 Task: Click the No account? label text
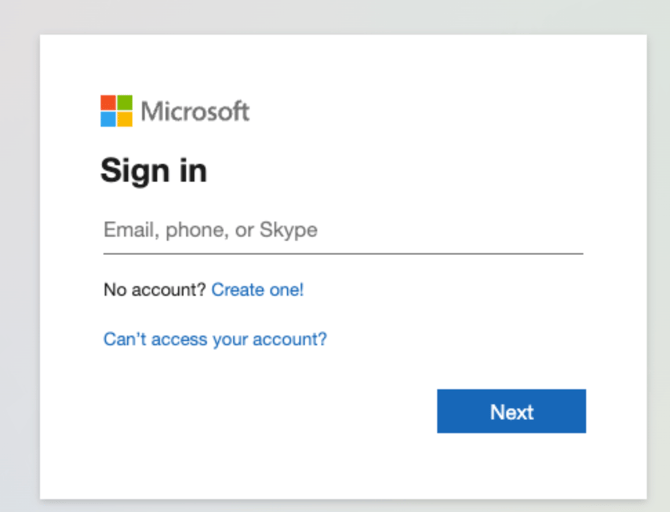[x=154, y=290]
